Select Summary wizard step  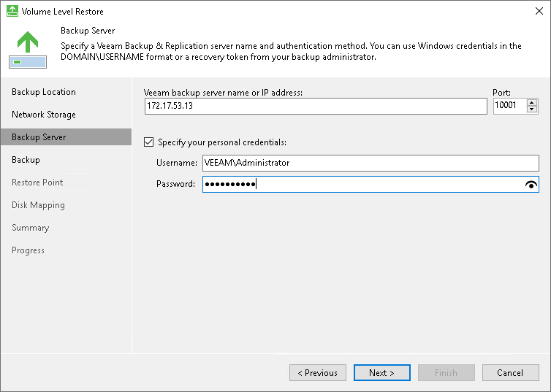click(x=30, y=228)
